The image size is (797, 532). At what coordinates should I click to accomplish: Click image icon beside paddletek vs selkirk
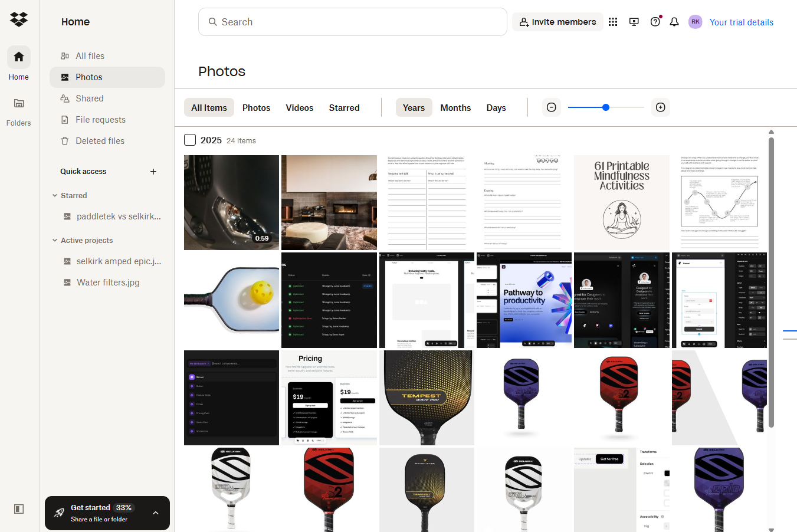67,216
